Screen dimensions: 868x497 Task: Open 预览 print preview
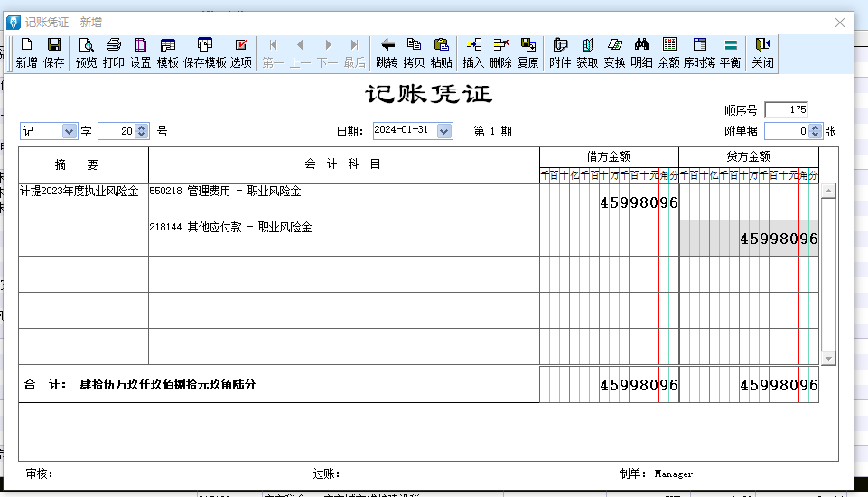point(86,52)
